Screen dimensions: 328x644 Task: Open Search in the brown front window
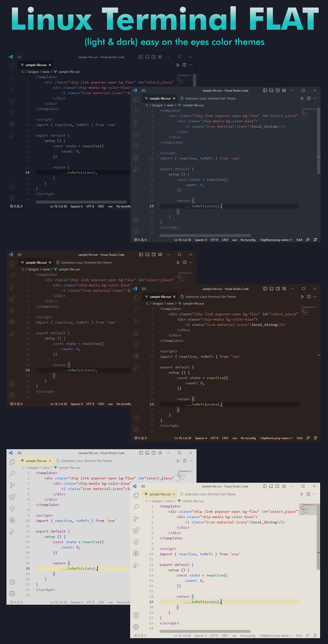pos(136,310)
